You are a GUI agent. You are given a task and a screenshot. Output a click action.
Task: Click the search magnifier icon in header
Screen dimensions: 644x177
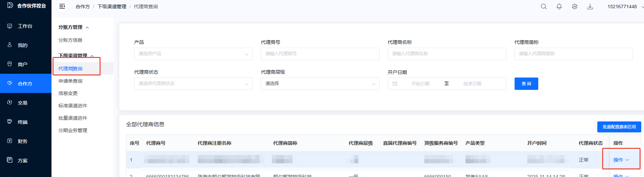pyautogui.click(x=544, y=7)
